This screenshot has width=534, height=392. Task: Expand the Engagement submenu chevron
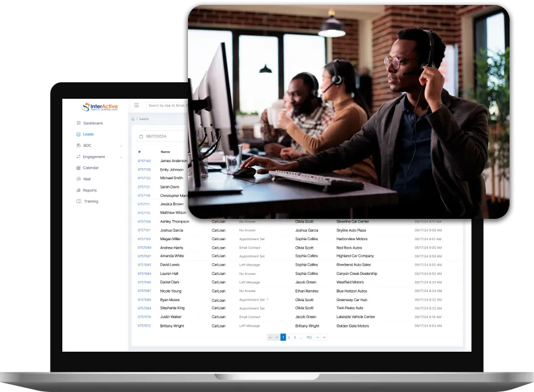121,157
